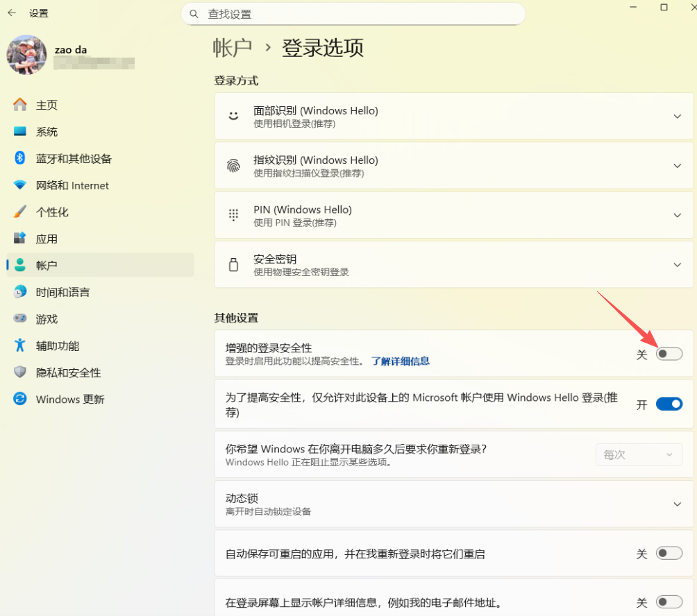The image size is (697, 616).
Task: Enable the Enhanced sign-in security (增强的登录安全性) toggle
Action: [x=669, y=354]
